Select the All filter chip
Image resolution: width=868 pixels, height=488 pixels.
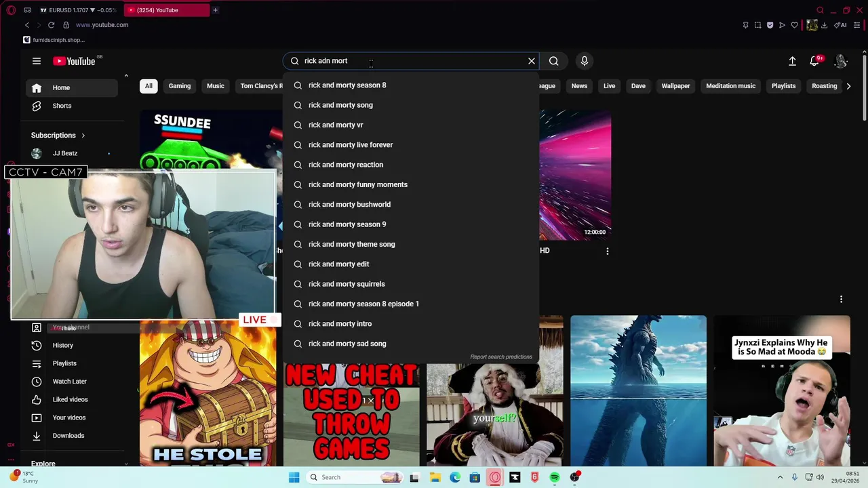(149, 86)
